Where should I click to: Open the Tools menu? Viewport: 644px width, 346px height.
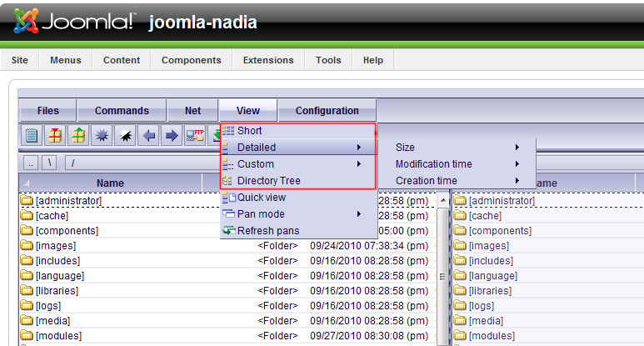328,60
